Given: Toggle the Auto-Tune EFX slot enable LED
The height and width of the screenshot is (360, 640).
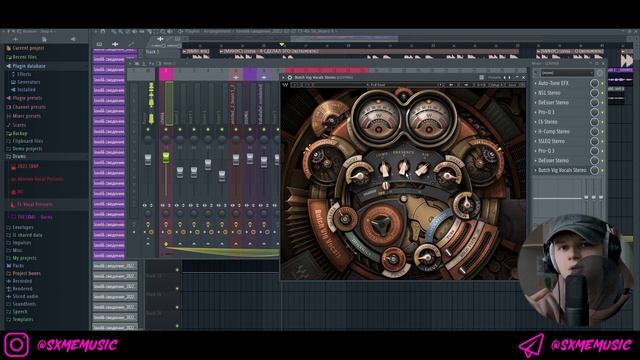Looking at the screenshot, I should [x=602, y=83].
